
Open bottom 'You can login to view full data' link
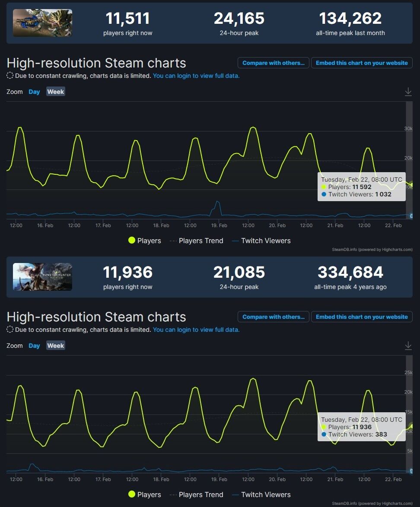pyautogui.click(x=196, y=330)
